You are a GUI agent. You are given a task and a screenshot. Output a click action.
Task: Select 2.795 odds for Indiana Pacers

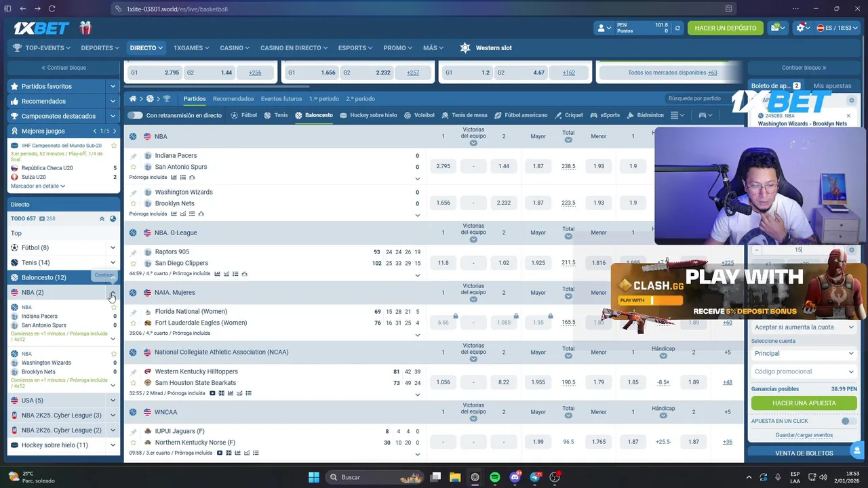coord(443,166)
